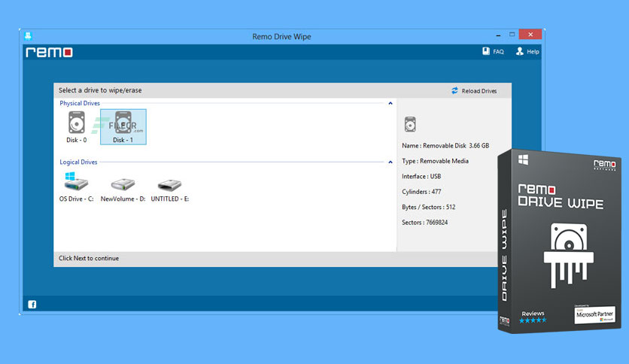The width and height of the screenshot is (629, 364).
Task: Click the 'Type : Removable Media' text
Action: point(435,161)
